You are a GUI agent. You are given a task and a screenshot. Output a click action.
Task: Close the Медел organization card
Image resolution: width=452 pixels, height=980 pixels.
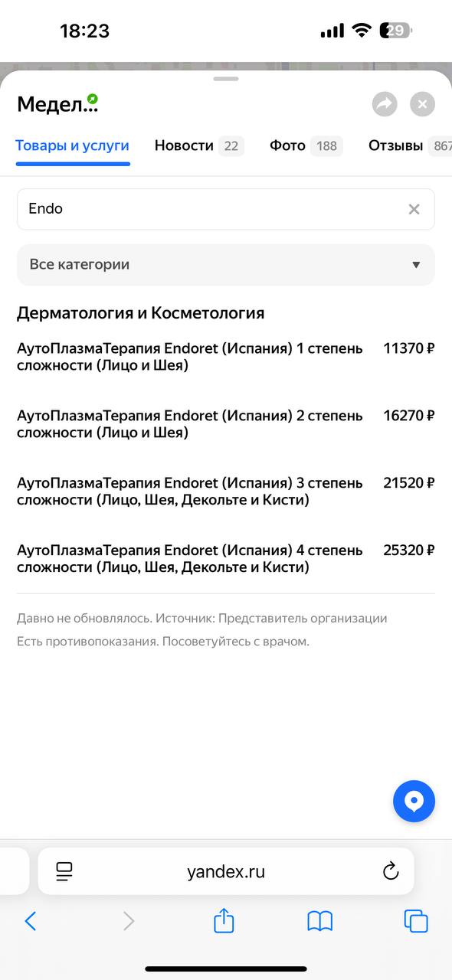[x=422, y=104]
